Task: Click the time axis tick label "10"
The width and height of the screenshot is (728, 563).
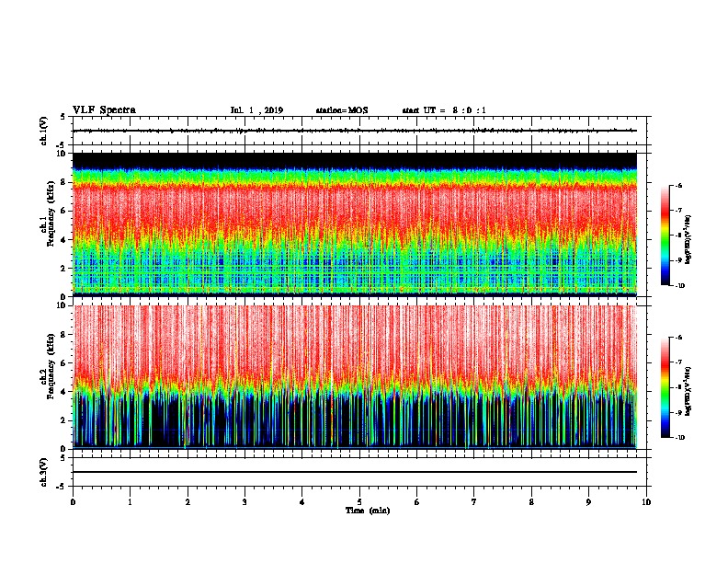Action: pos(646,502)
